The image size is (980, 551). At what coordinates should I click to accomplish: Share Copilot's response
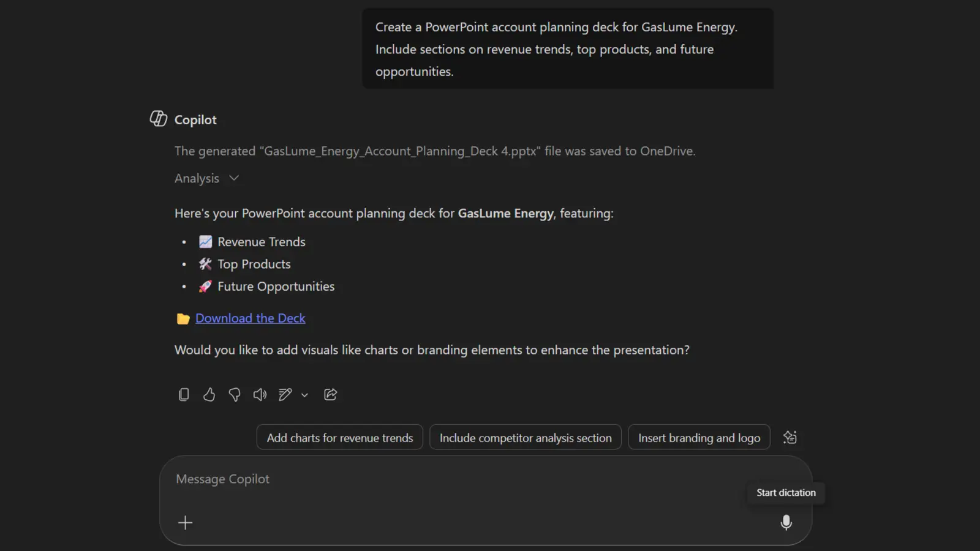(330, 394)
